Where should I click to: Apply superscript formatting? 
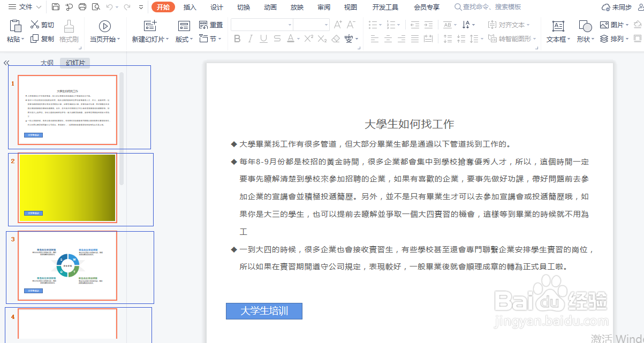(x=309, y=39)
